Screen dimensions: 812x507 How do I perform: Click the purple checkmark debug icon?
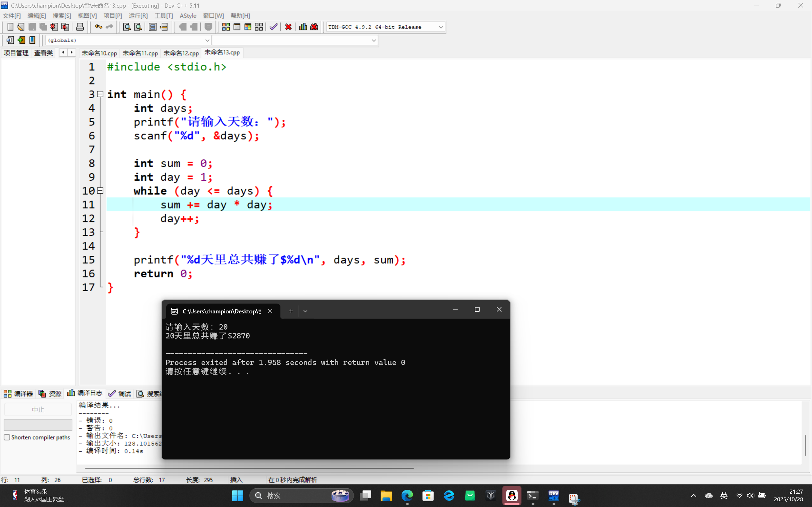click(x=273, y=27)
